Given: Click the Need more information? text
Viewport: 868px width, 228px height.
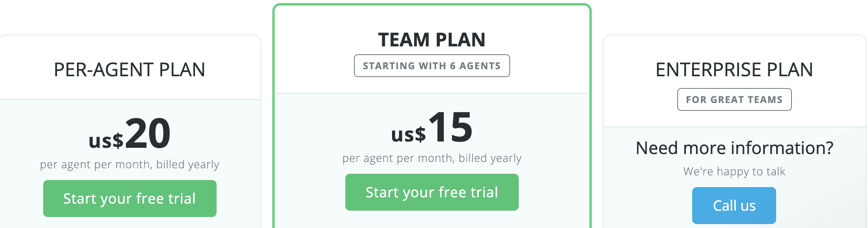Looking at the screenshot, I should point(734,148).
